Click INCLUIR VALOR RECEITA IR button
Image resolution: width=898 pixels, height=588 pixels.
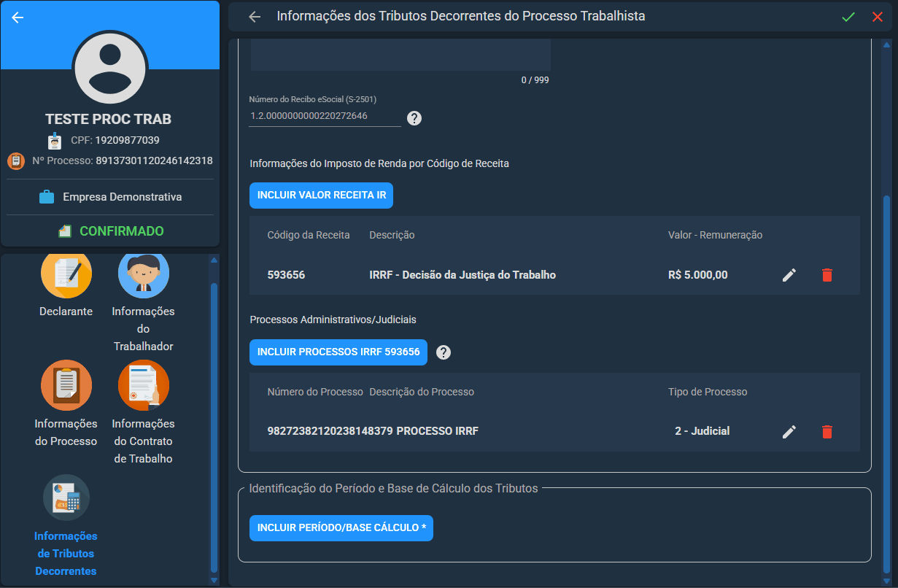[322, 196]
